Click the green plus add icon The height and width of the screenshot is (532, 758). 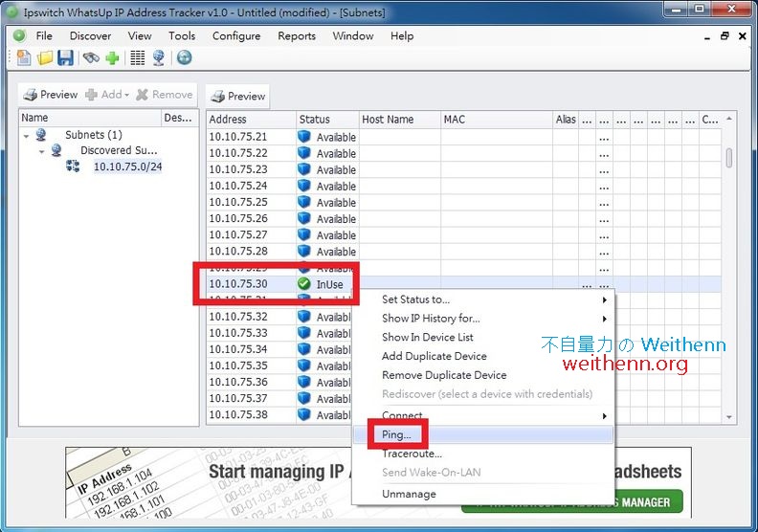(112, 58)
